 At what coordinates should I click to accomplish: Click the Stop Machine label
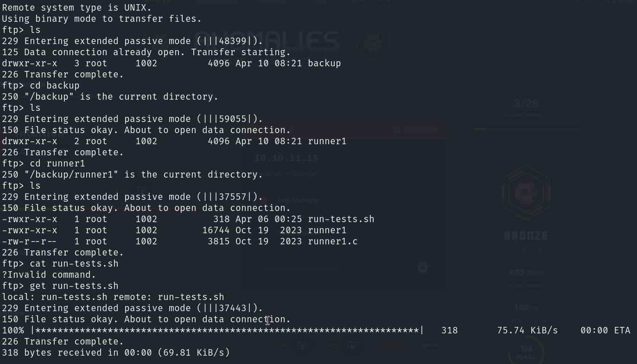tap(297, 201)
